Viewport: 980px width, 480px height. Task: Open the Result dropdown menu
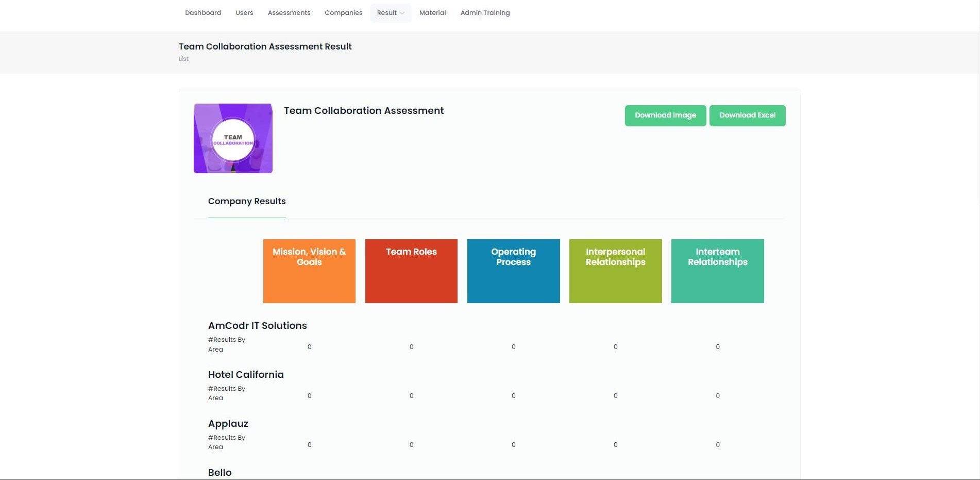pos(391,13)
